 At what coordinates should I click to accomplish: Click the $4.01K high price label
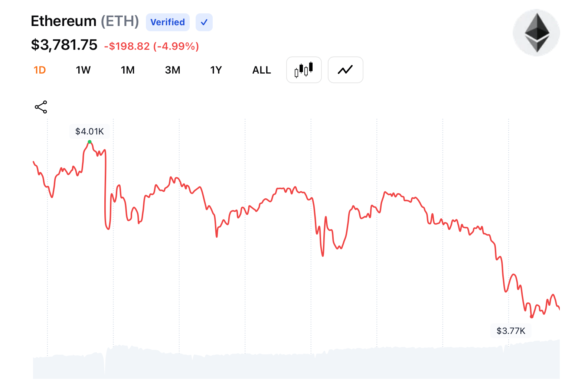coord(89,131)
